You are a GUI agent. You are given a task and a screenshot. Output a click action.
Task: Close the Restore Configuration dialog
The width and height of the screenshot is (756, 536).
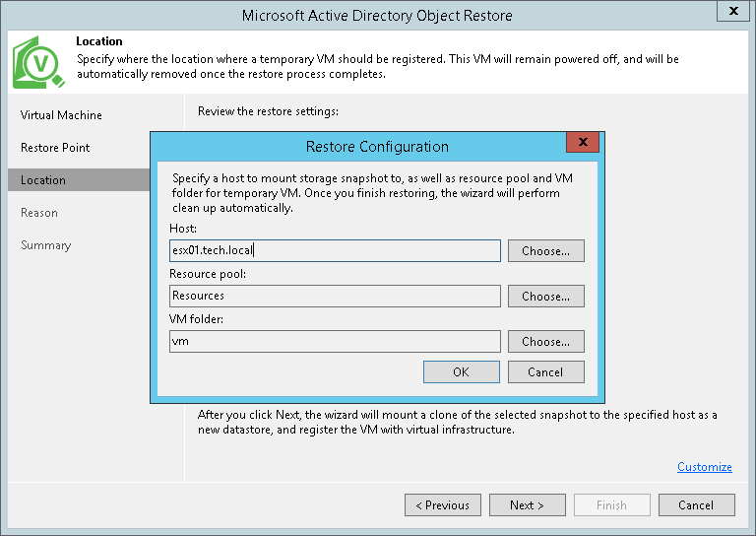coord(583,145)
